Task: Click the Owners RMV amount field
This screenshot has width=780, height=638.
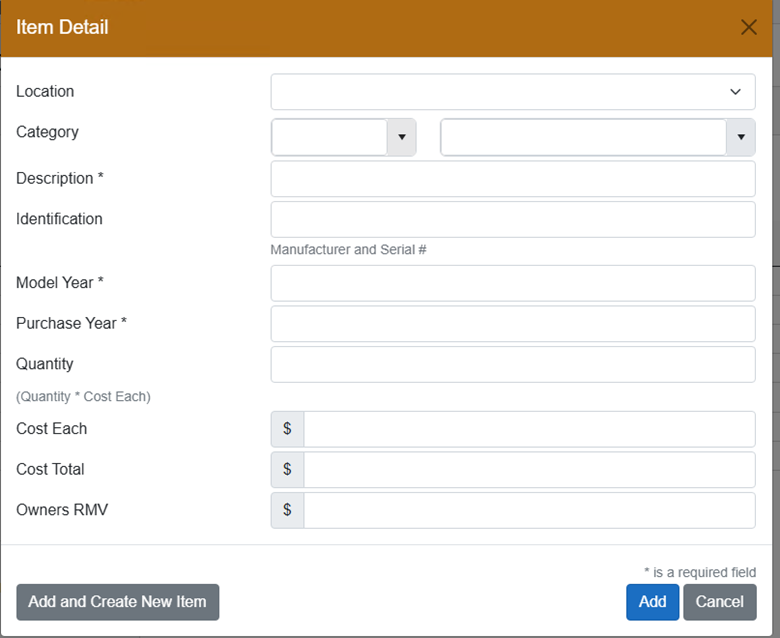Action: pyautogui.click(x=529, y=510)
